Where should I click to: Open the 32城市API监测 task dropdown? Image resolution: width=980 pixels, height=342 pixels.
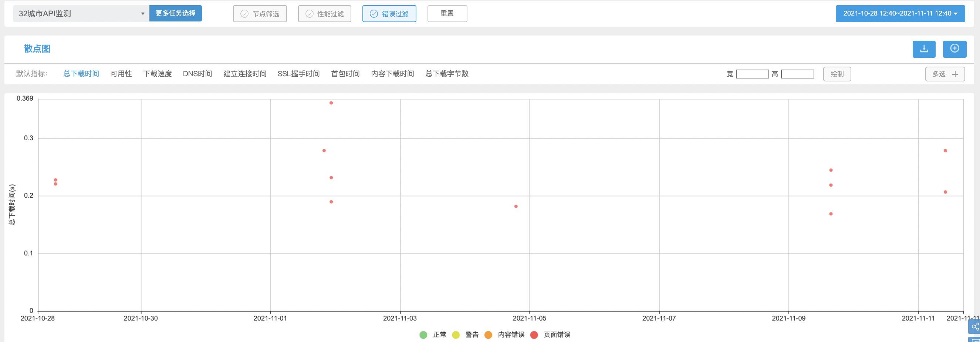coord(81,14)
